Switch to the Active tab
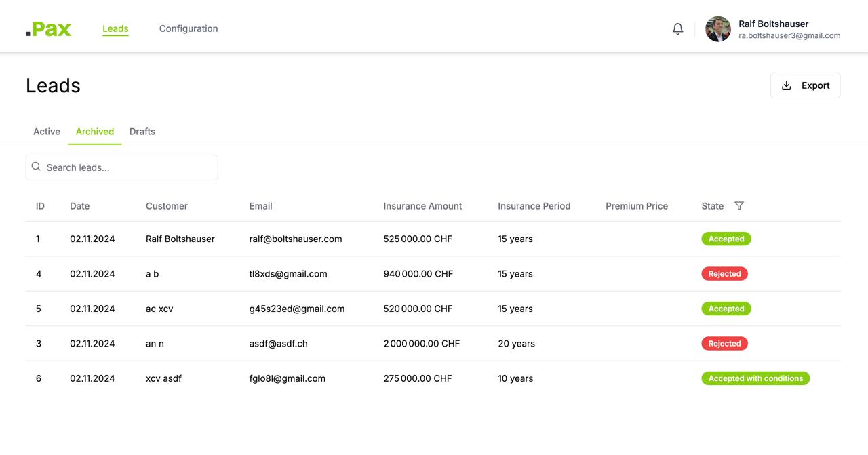Screen dimensions: 868x455 pos(47,132)
